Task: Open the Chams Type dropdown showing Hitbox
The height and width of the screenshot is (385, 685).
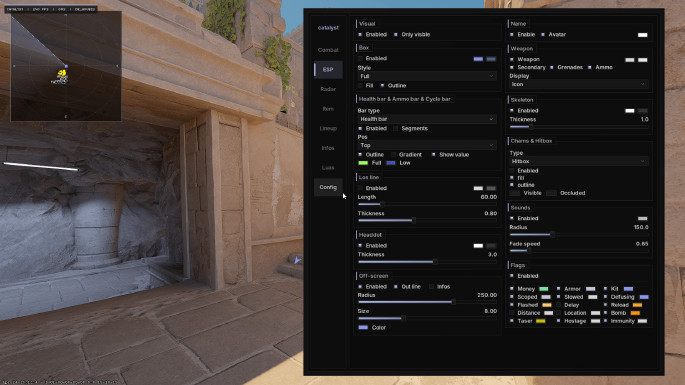Action: pos(579,161)
